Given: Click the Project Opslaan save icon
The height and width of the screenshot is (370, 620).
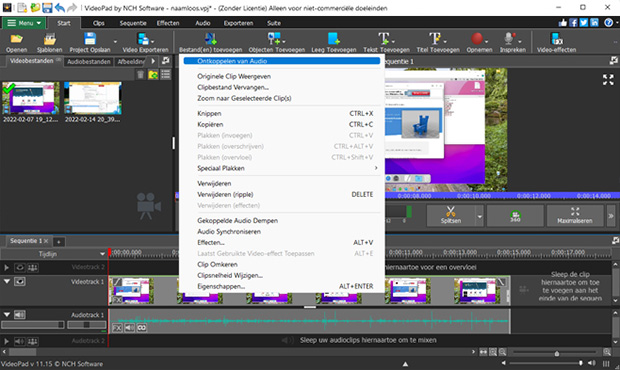Looking at the screenshot, I should coord(90,39).
